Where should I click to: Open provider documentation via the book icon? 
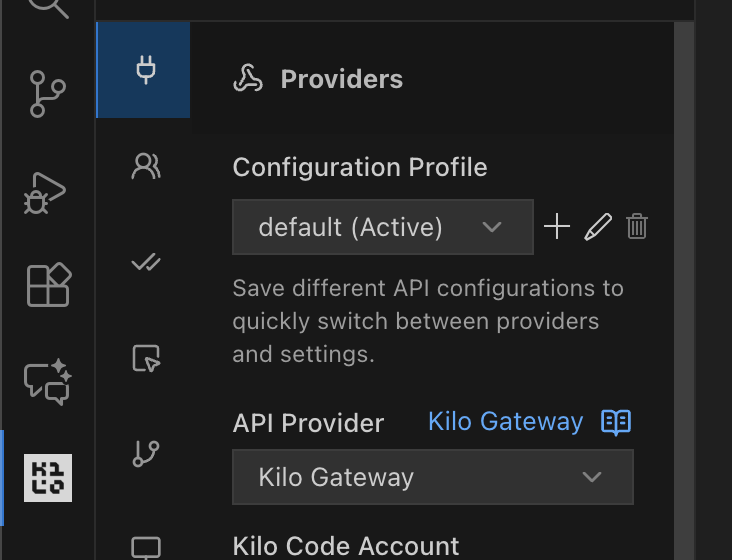[x=616, y=422]
